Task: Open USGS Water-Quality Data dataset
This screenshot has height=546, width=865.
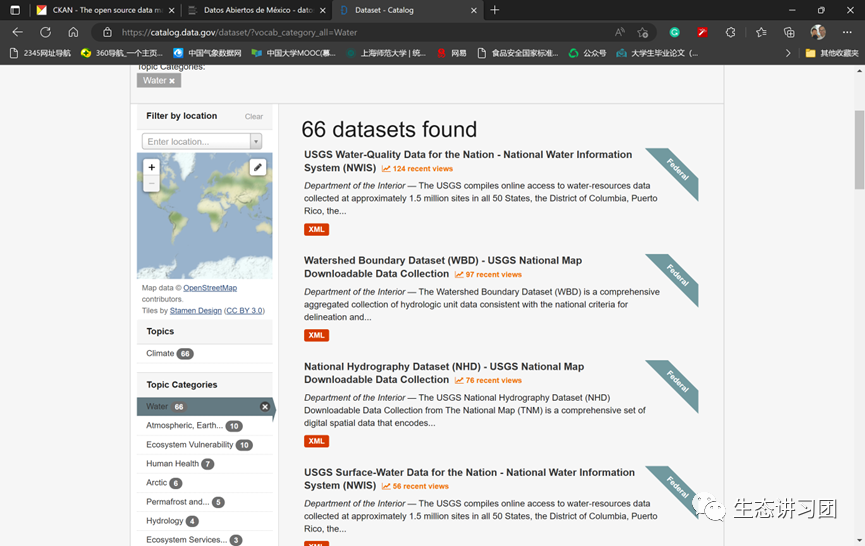Action: [x=468, y=161]
